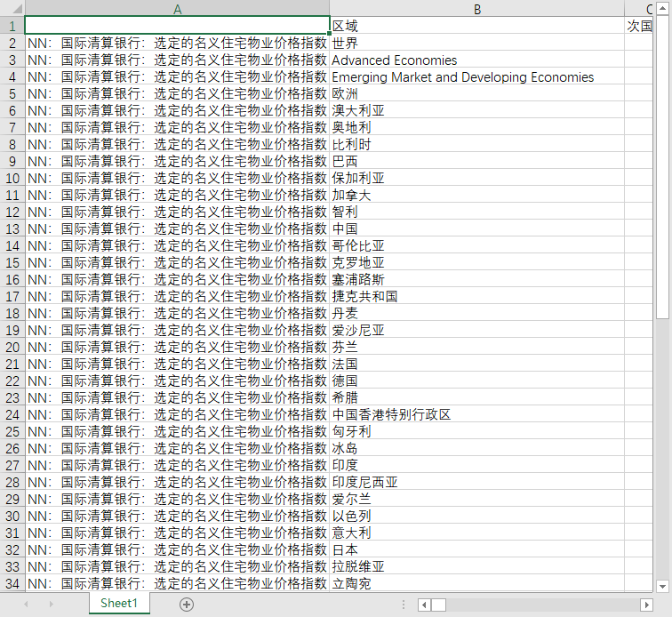Viewport: 672px width, 617px height.
Task: Select the Advanced Economies cell
Action: tap(477, 60)
